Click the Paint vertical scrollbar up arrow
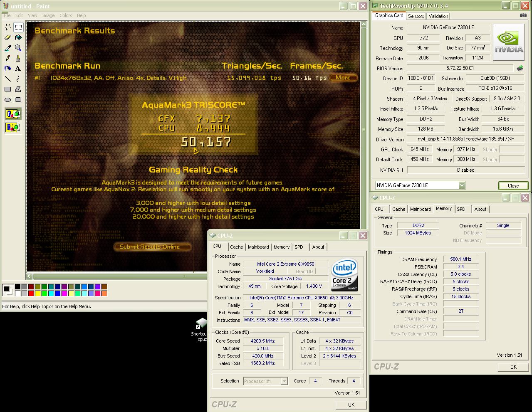This screenshot has width=532, height=412. 364,25
